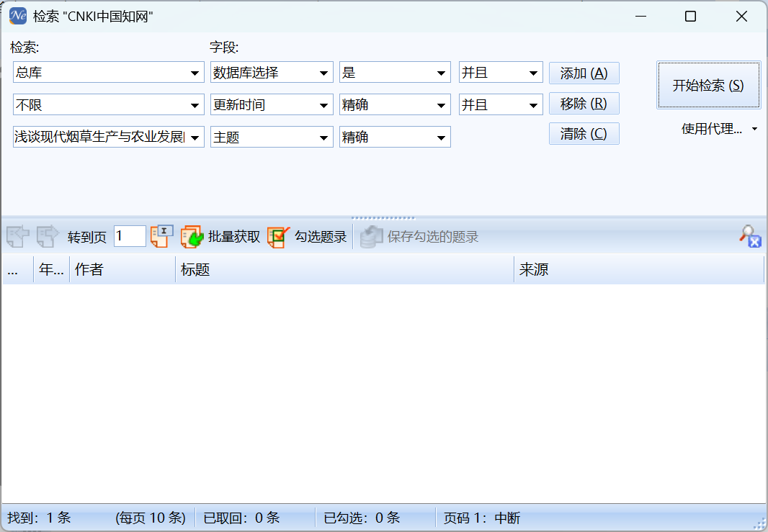The height and width of the screenshot is (532, 768).
Task: Click the 勾选题录 checkmark icon
Action: click(279, 237)
